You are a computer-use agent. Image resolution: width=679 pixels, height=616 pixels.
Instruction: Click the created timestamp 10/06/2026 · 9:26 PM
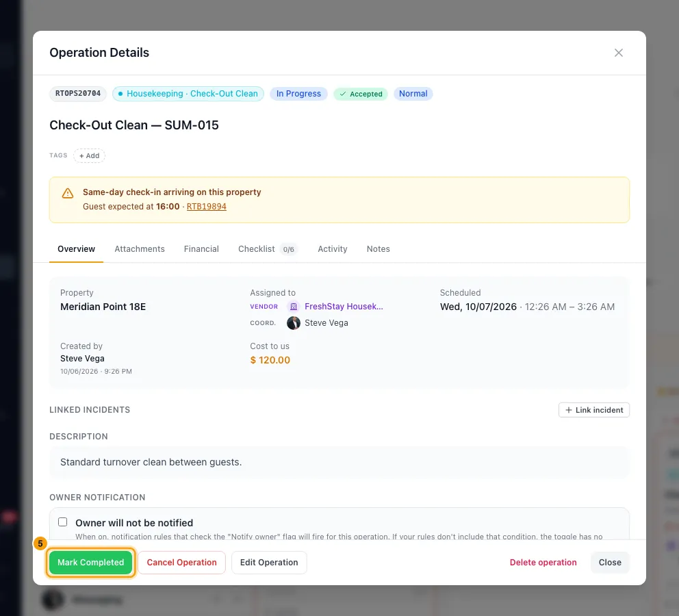tap(96, 372)
